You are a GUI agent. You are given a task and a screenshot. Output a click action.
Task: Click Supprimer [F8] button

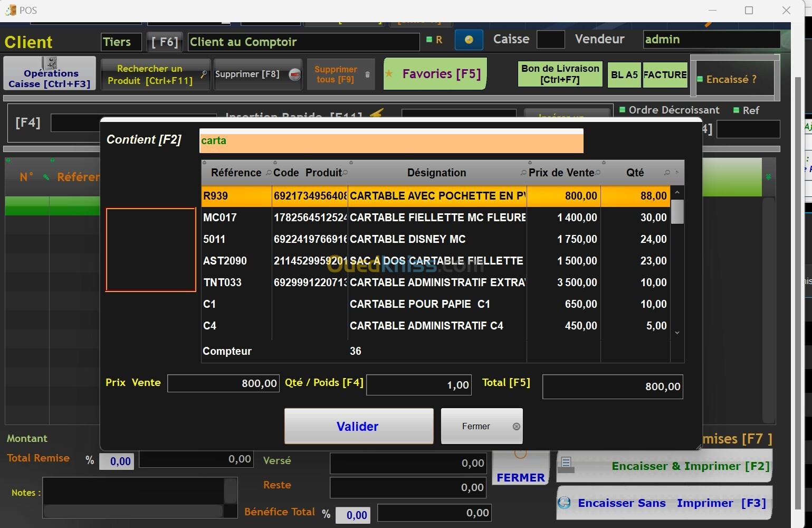[x=257, y=74]
